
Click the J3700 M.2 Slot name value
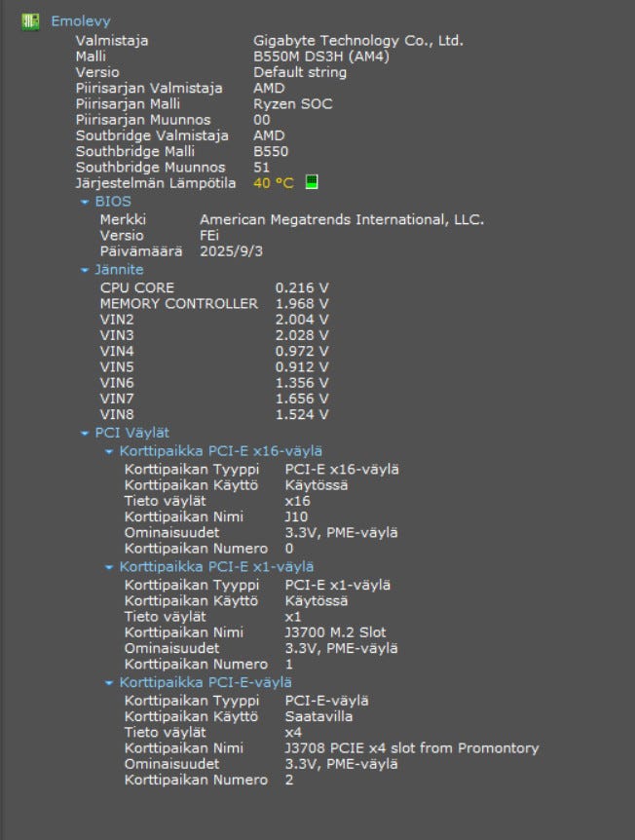pyautogui.click(x=335, y=632)
